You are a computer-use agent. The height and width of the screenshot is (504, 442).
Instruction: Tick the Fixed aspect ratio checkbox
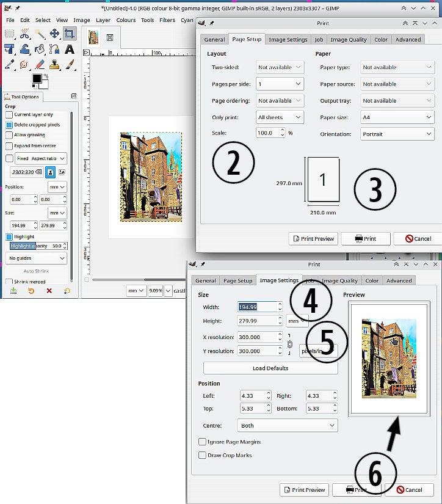click(x=9, y=158)
